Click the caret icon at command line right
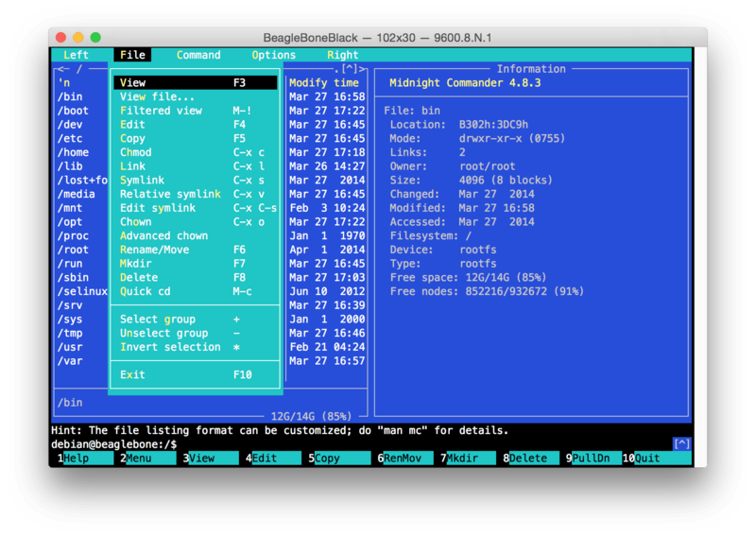Screen dimensions: 756x537 (681, 443)
